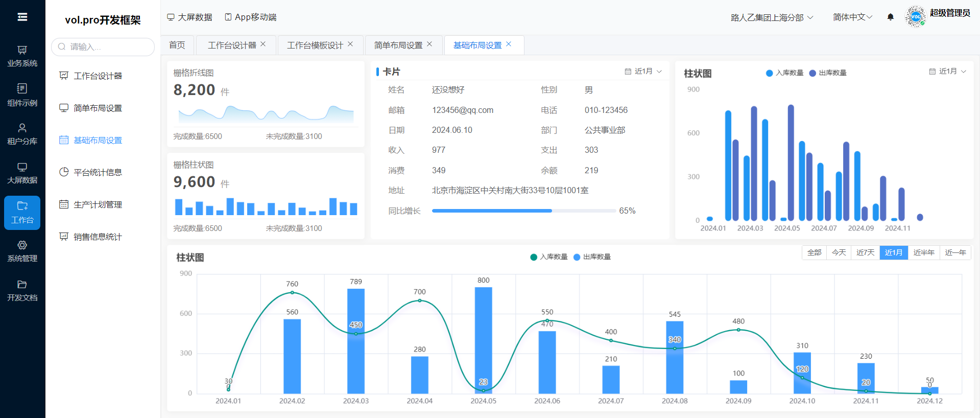Collapse sidebar with hamburger menu icon
This screenshot has width=980, height=418.
(x=22, y=17)
